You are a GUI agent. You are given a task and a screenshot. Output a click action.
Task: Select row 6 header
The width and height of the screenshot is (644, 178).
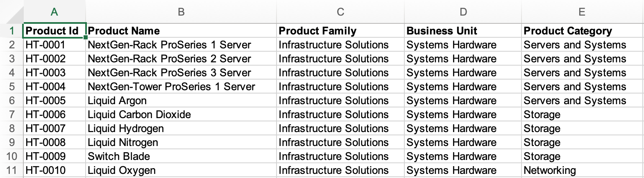click(x=11, y=100)
